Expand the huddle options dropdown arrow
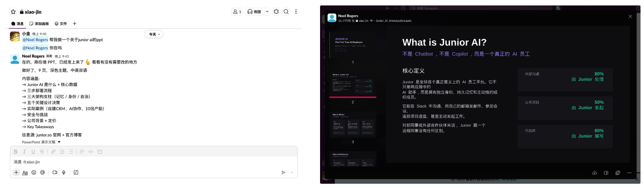Screen dimensions: 644x188 pyautogui.click(x=267, y=12)
